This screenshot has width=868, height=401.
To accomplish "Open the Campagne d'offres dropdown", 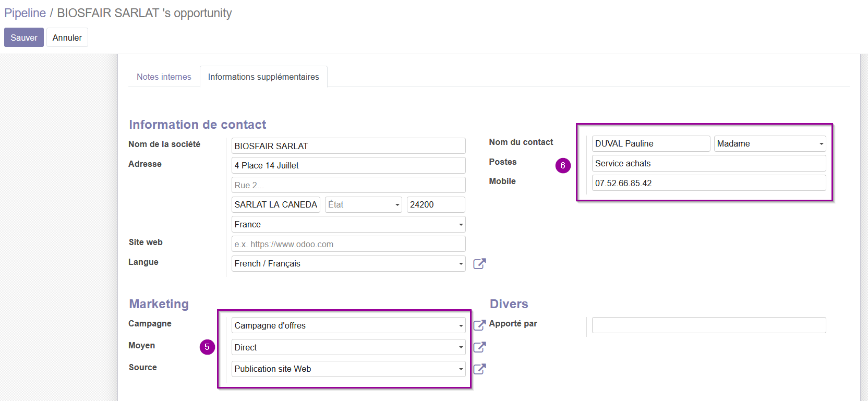I will [348, 325].
